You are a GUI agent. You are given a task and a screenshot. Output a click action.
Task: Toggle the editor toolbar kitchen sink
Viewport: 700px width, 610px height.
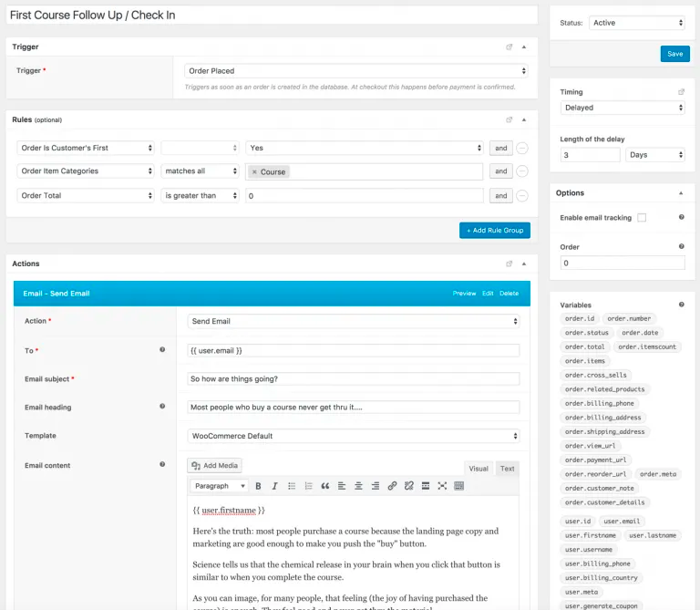459,486
